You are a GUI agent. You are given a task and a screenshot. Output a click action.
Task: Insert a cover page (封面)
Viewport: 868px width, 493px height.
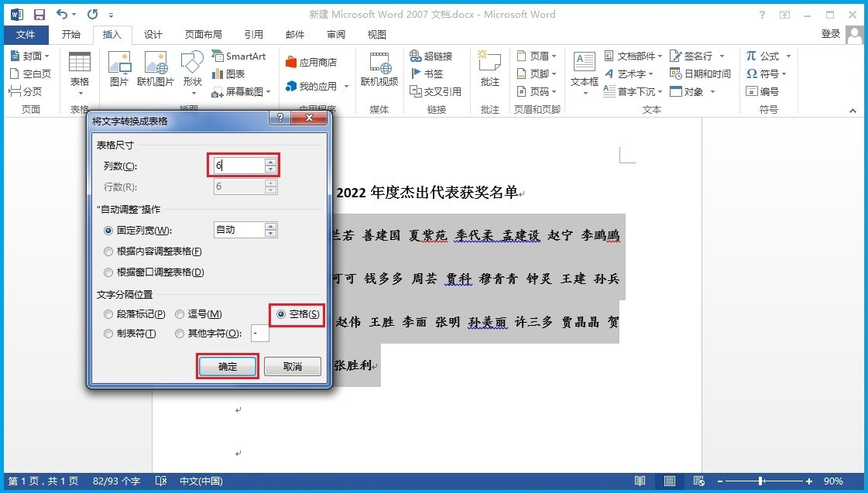(x=30, y=56)
